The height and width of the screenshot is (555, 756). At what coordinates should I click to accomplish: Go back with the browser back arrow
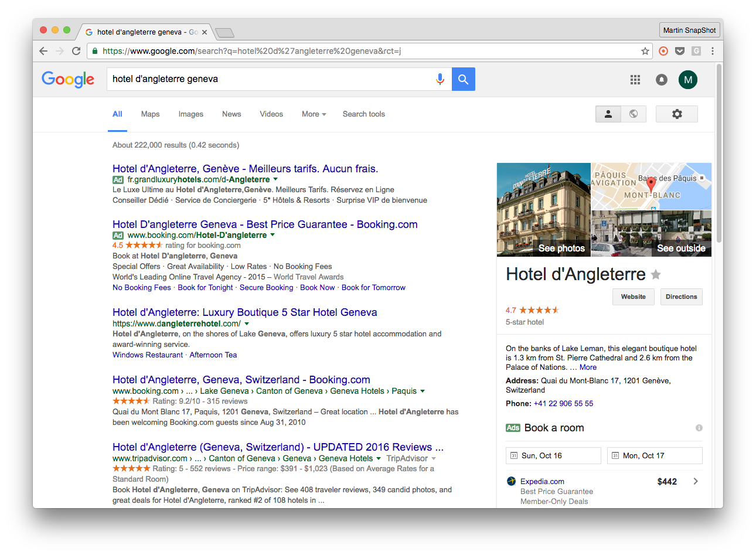point(43,51)
